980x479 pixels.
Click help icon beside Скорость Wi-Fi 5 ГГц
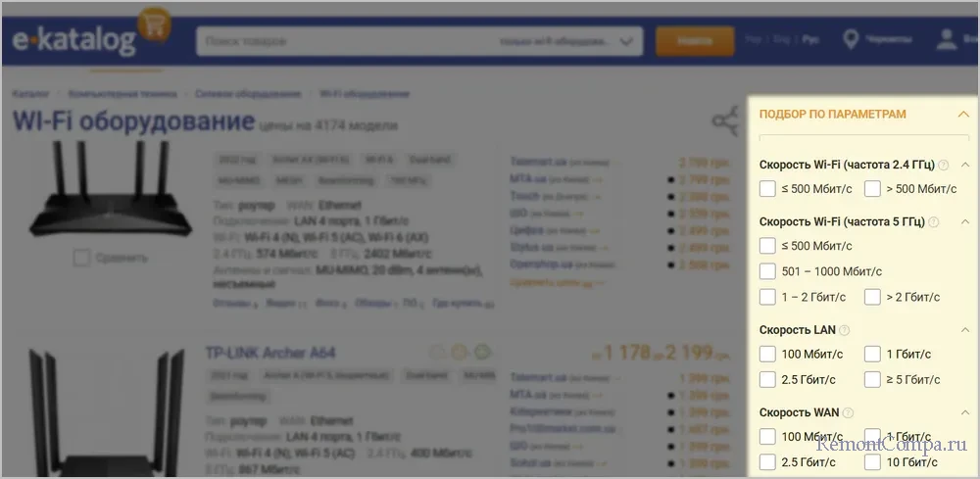pyautogui.click(x=934, y=222)
